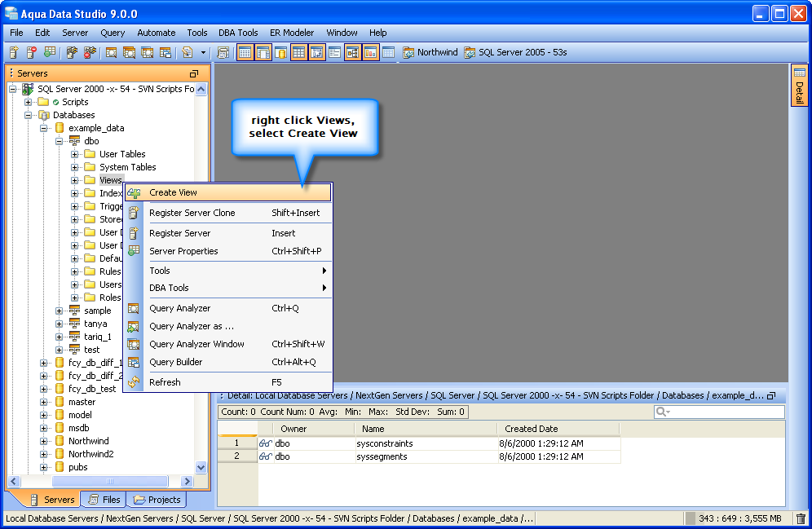Click the Register Server toolbar icon
The image size is (812, 529).
pyautogui.click(x=14, y=52)
